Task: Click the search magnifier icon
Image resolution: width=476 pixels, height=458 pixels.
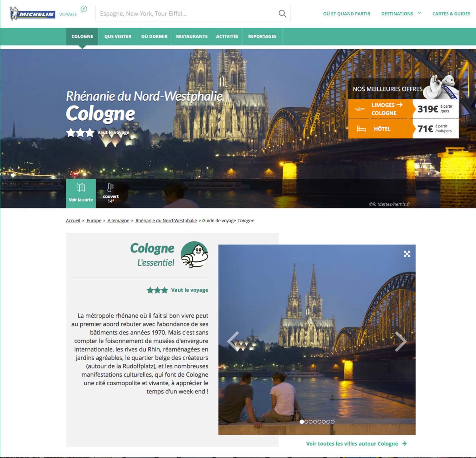Action: [282, 14]
